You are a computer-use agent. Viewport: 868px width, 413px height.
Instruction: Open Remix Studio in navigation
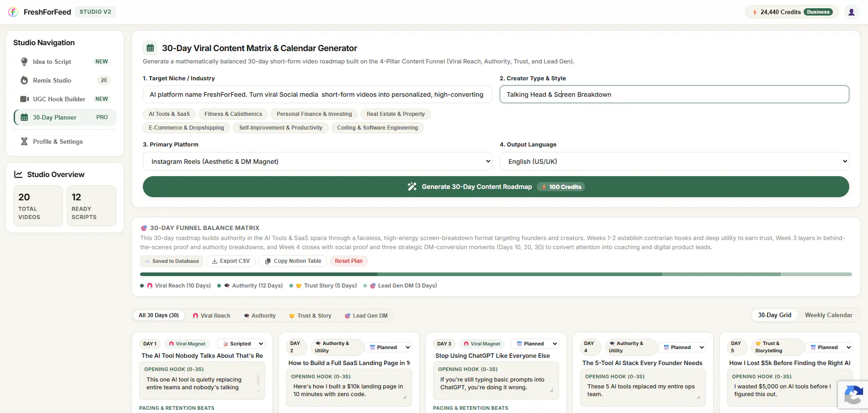(65, 80)
